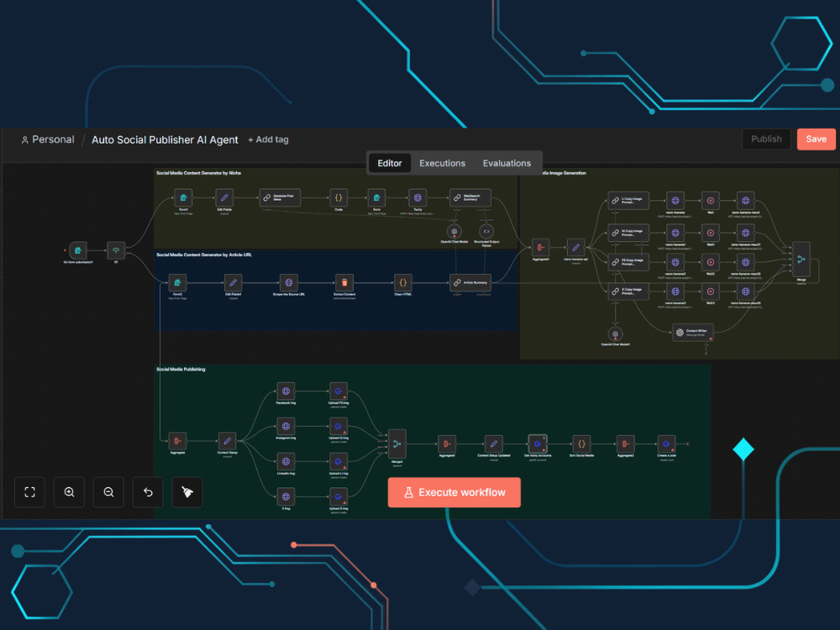This screenshot has height=630, width=840.
Task: Open the nano-banana-api edit node
Action: (575, 248)
